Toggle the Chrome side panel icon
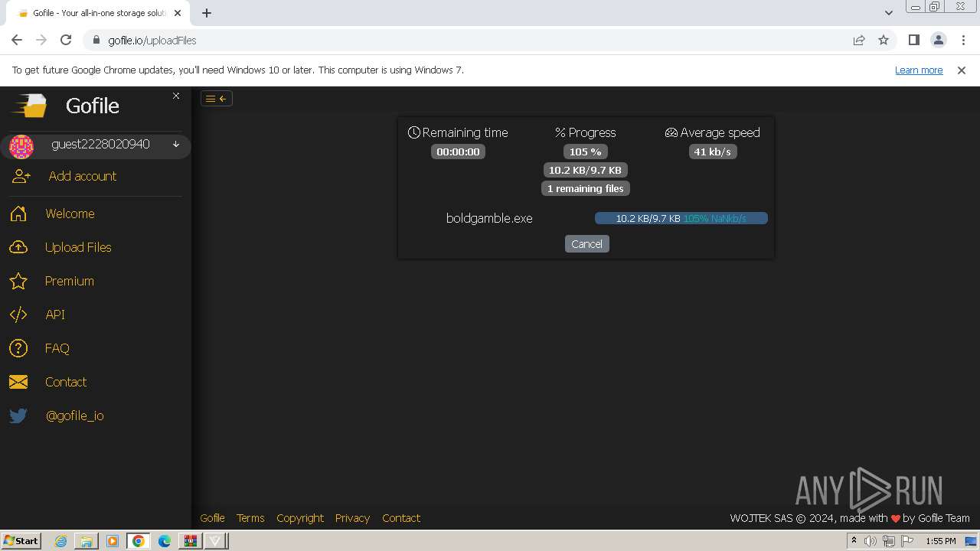The height and width of the screenshot is (551, 980). tap(914, 40)
